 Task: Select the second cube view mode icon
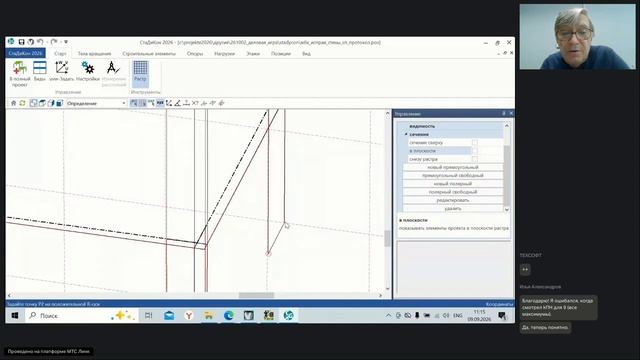point(42,103)
